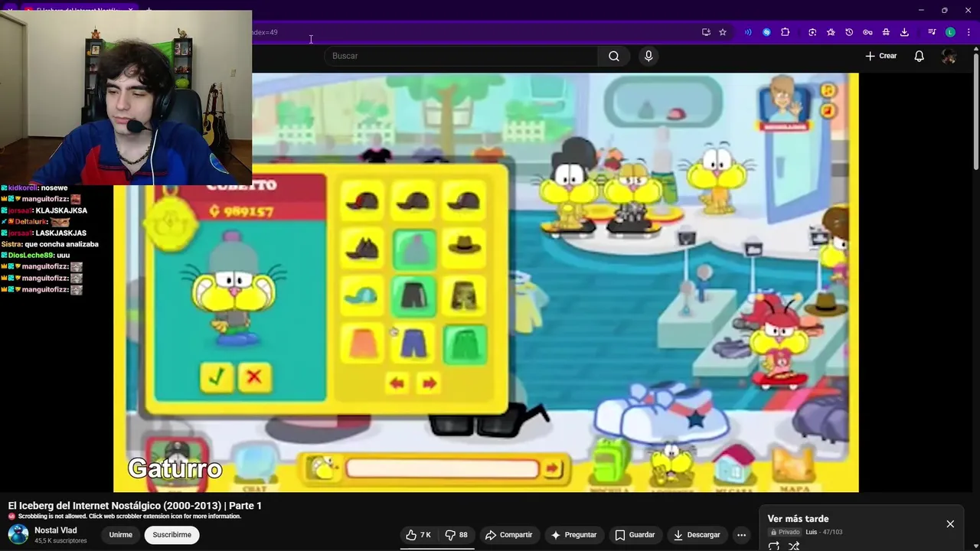Image resolution: width=980 pixels, height=551 pixels.
Task: Toggle playlist loop icon in Ver más tarde
Action: click(x=774, y=546)
